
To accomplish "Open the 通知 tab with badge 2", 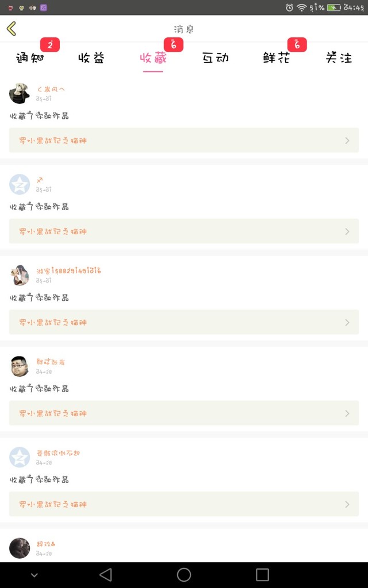I will 30,58.
